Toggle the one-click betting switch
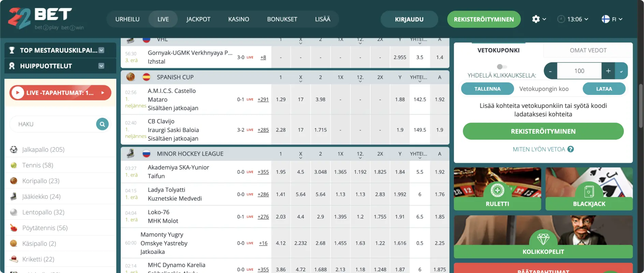 (502, 67)
